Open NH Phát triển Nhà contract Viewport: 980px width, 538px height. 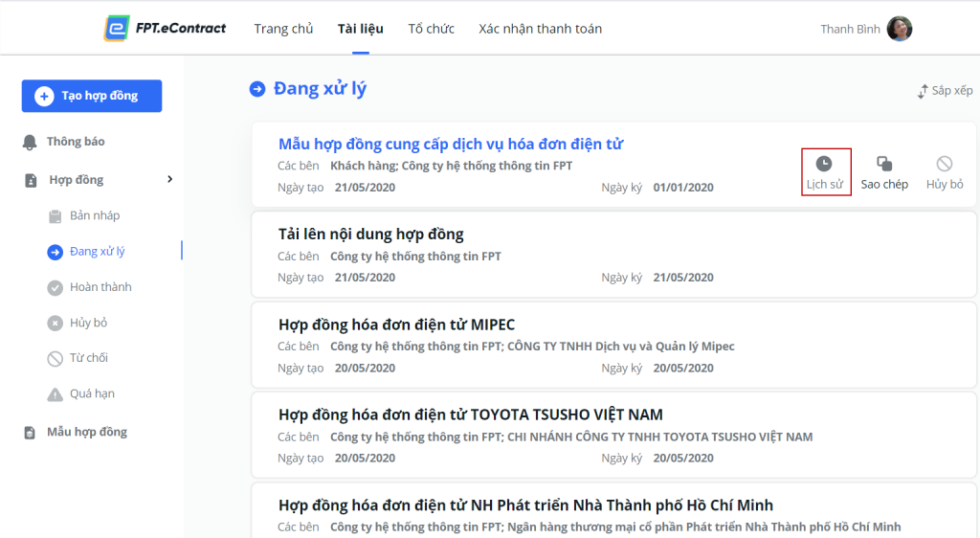[x=525, y=504]
